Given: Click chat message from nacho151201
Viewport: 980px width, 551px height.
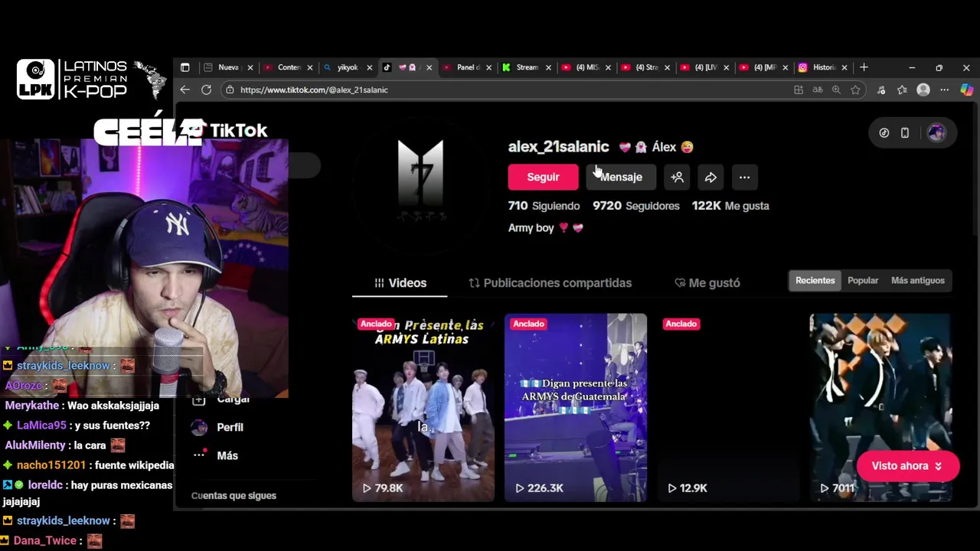Looking at the screenshot, I should [x=88, y=465].
